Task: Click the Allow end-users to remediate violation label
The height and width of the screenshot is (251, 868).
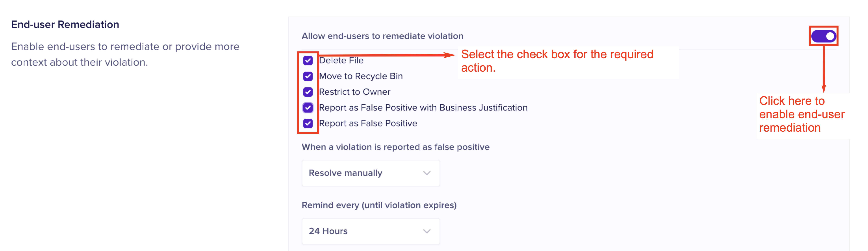Action: tap(382, 36)
